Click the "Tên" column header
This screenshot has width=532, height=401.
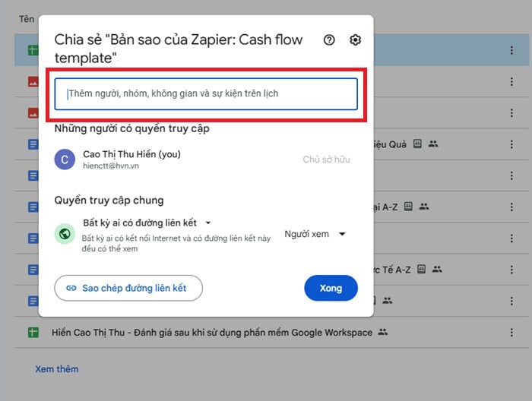(x=27, y=19)
